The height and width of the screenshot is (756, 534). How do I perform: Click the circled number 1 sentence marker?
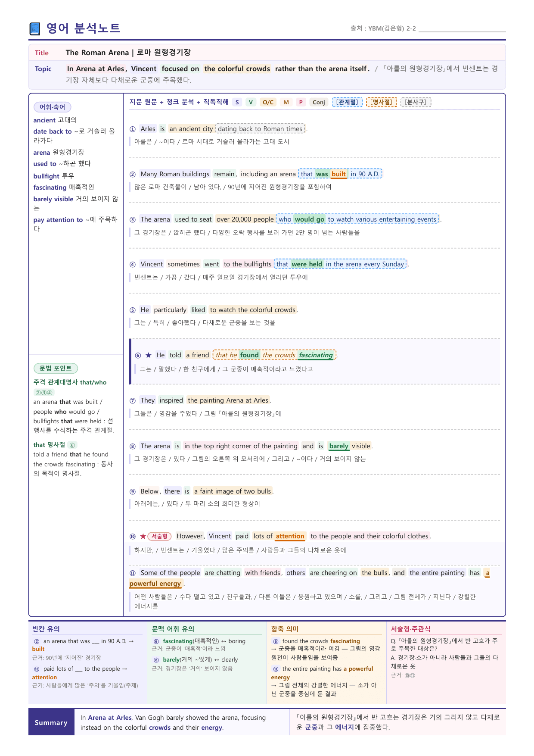(133, 129)
